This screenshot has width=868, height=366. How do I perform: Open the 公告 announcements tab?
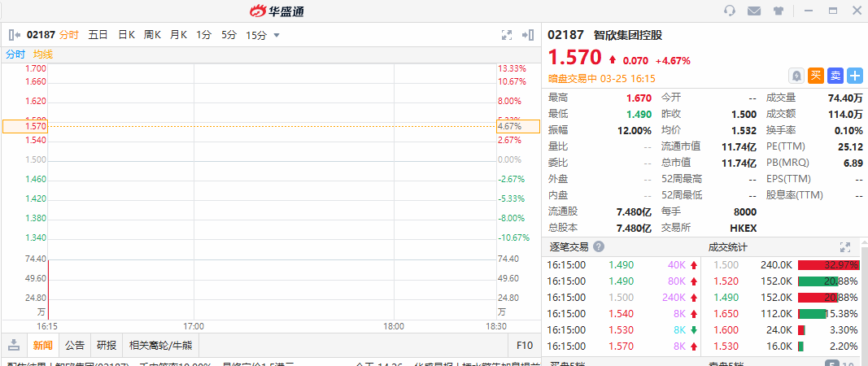[x=75, y=346]
